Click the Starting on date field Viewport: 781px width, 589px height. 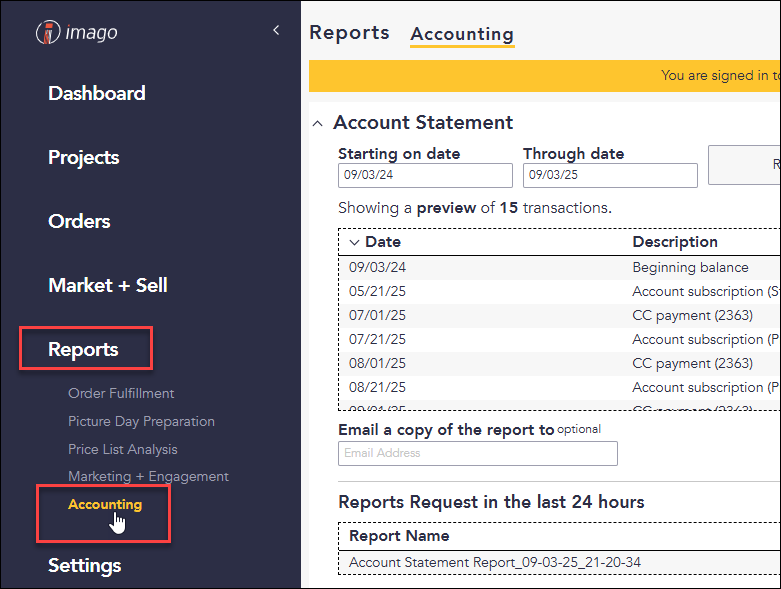(x=425, y=175)
